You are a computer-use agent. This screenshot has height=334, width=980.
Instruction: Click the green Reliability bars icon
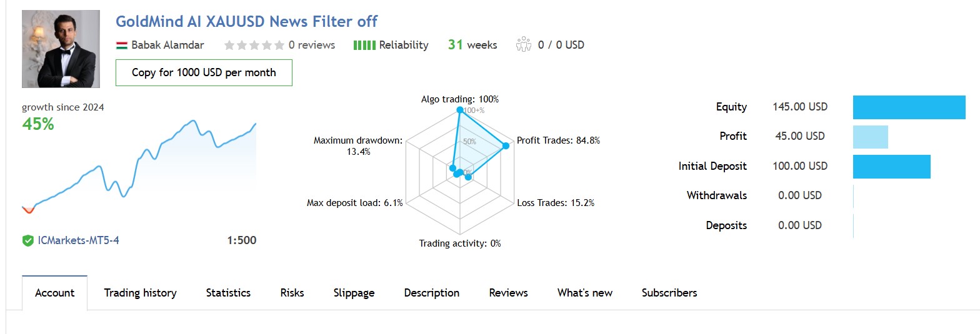364,45
